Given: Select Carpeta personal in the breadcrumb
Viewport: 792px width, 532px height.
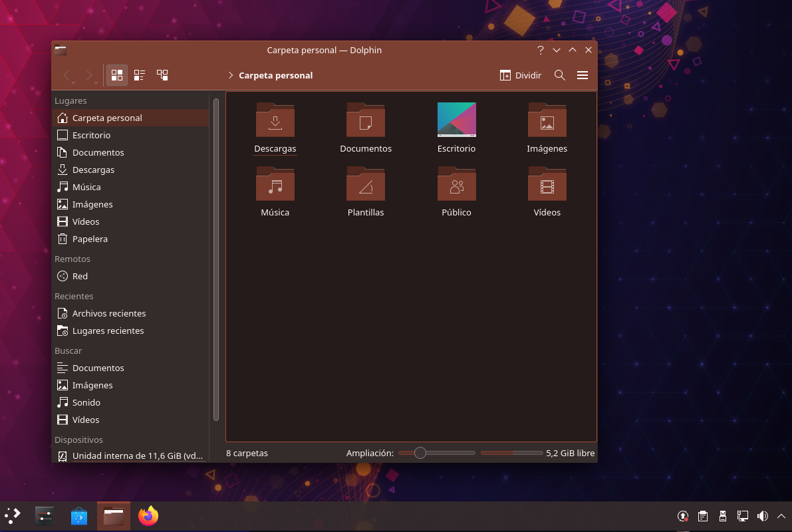Looking at the screenshot, I should 275,75.
